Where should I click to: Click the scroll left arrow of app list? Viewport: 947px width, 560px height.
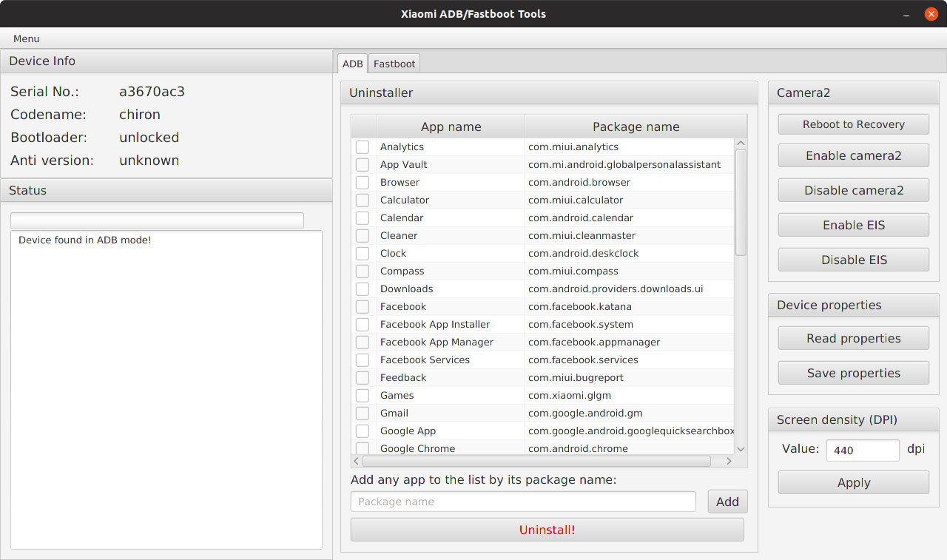357,461
